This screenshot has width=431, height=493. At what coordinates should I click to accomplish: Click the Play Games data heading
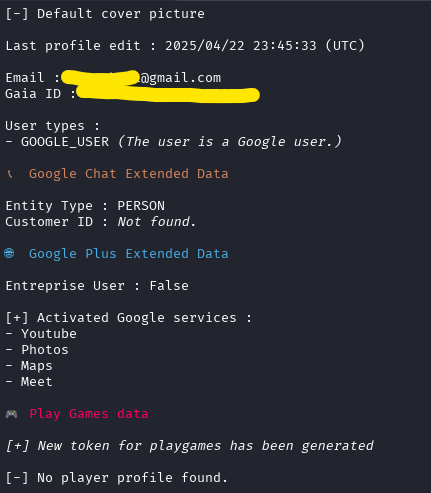[89, 414]
